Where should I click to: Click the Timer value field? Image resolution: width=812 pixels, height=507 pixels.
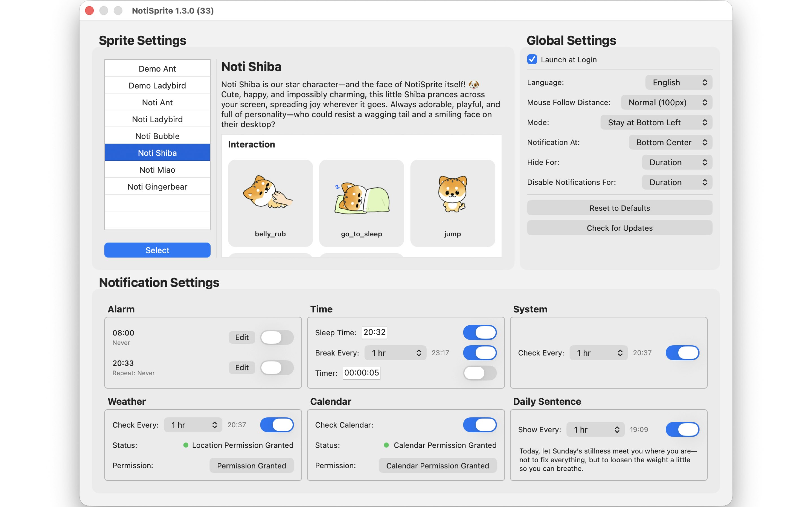pyautogui.click(x=361, y=373)
